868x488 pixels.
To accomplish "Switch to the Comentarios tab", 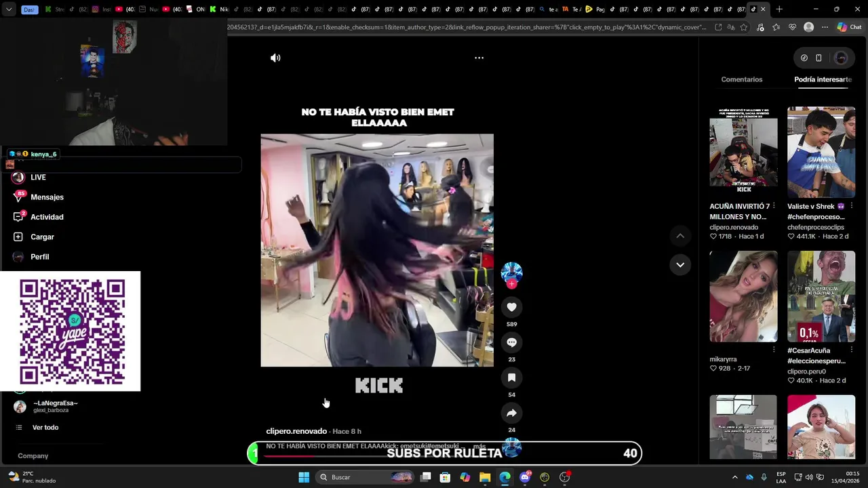I will point(742,79).
